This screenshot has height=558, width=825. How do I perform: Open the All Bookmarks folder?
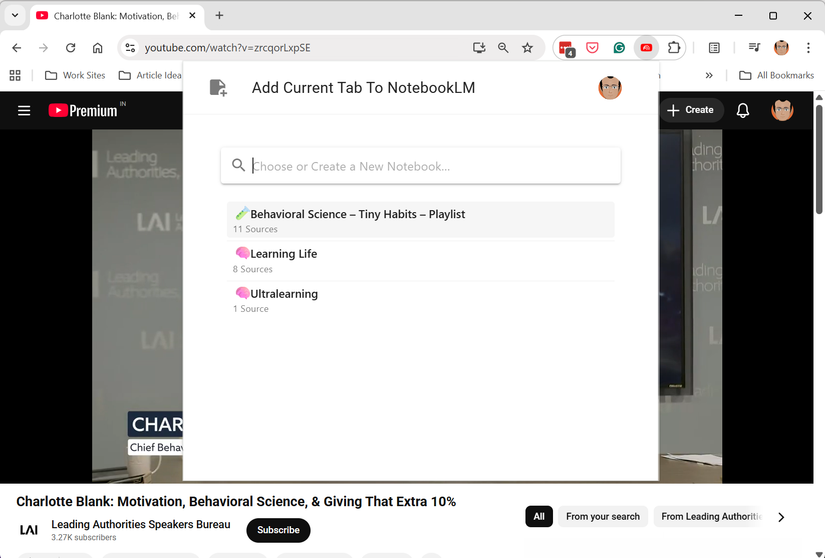coord(777,76)
